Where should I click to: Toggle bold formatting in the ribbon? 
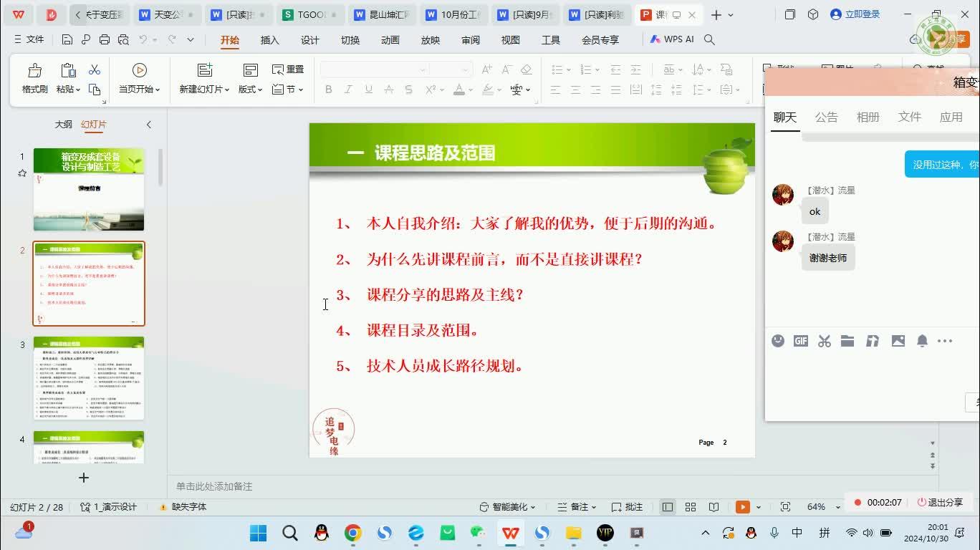tap(328, 89)
